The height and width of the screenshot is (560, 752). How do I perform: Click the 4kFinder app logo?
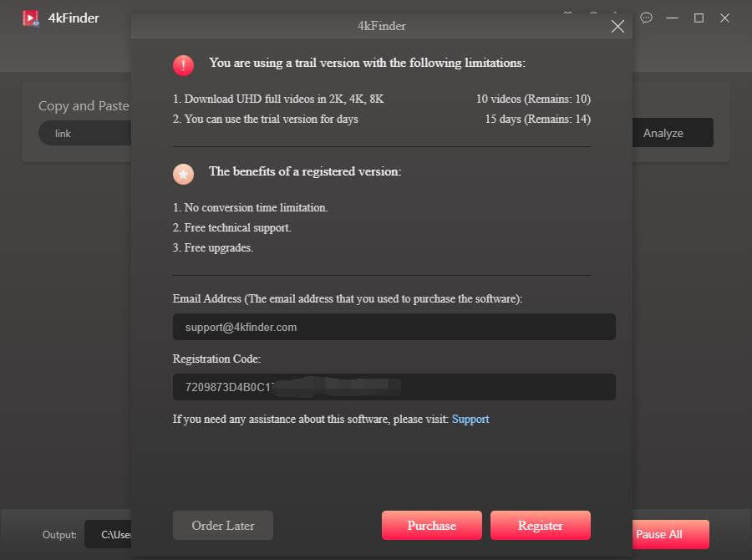(31, 18)
